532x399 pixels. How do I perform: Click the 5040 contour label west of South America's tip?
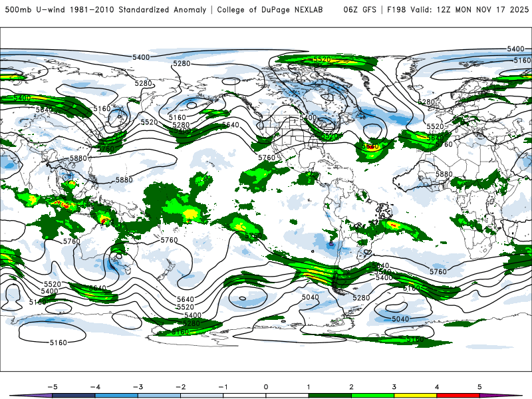pos(310,297)
